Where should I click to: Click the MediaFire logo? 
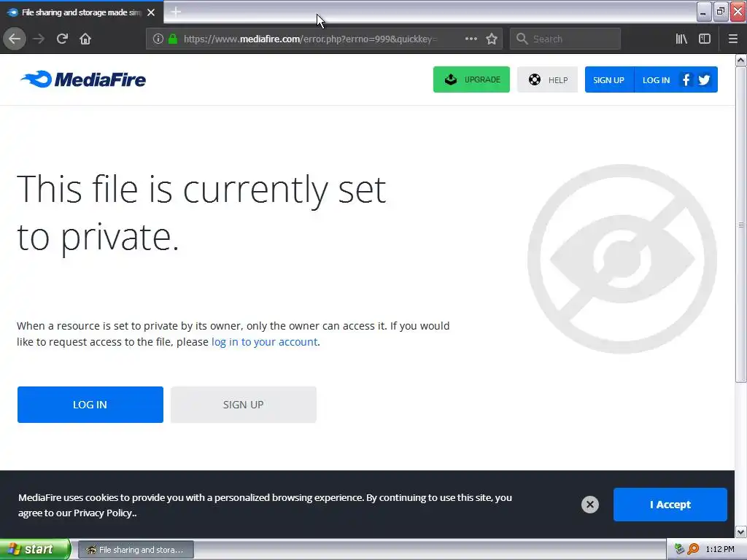tap(83, 79)
